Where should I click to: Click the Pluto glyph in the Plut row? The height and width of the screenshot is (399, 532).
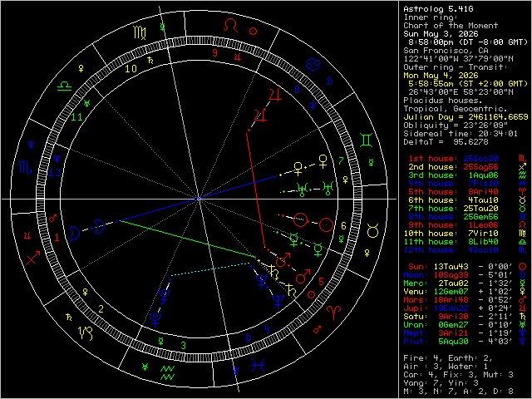[x=523, y=342]
